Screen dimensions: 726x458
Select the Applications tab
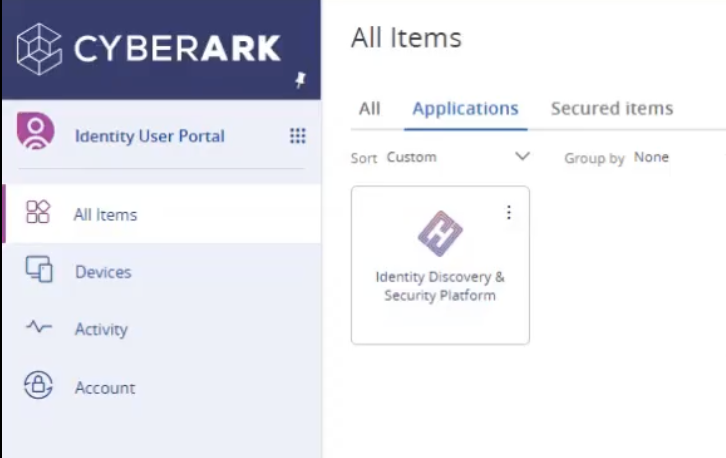465,108
